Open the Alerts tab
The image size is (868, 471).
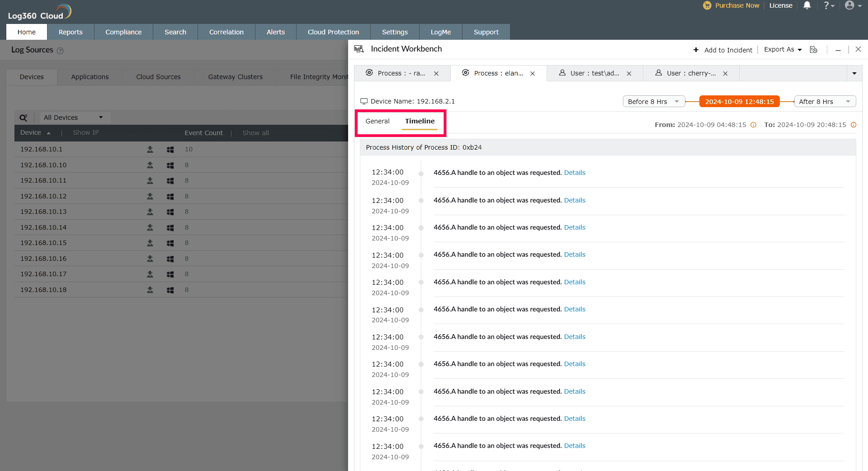[276, 32]
